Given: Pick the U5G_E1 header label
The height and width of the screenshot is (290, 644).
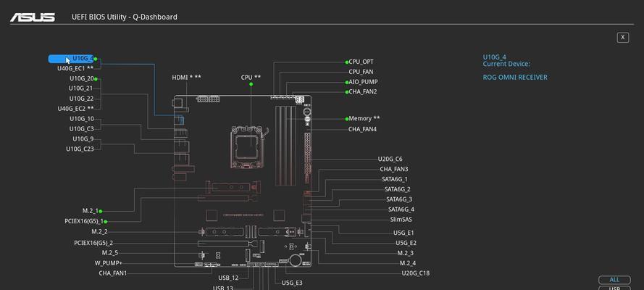Looking at the screenshot, I should (x=404, y=233).
